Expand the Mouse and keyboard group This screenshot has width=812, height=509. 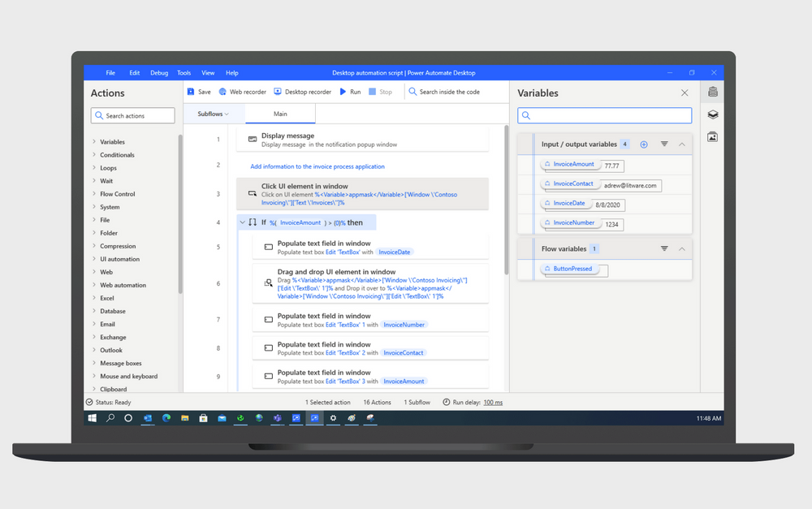[x=94, y=376]
